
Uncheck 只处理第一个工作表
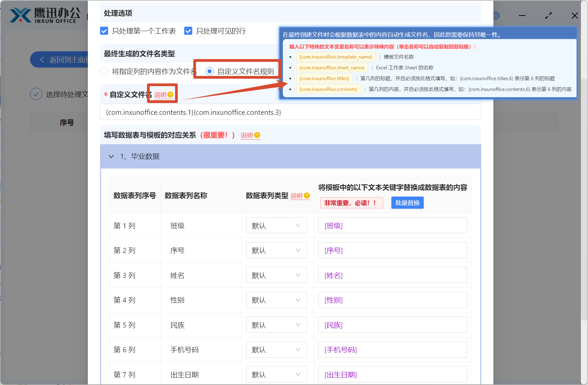point(104,31)
